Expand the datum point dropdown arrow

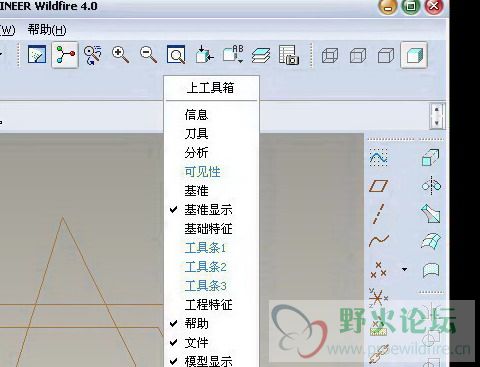point(405,269)
